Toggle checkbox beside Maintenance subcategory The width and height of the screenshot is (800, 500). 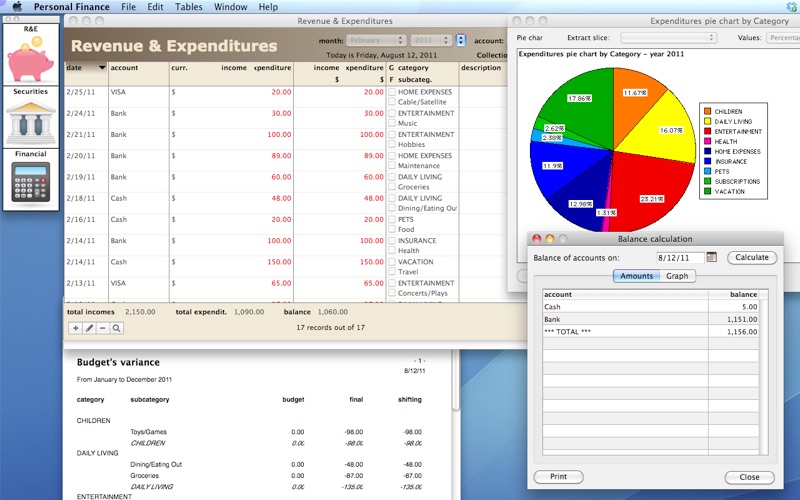click(392, 165)
